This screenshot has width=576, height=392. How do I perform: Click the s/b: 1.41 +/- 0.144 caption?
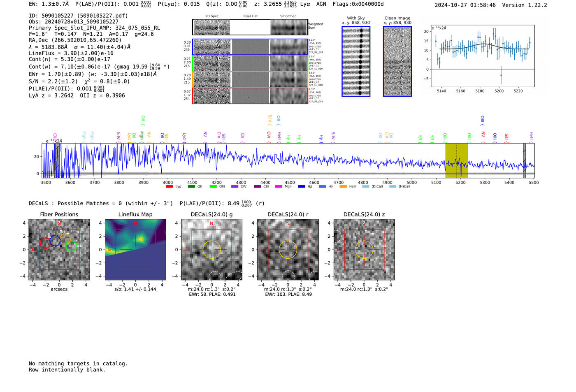[x=135, y=289]
